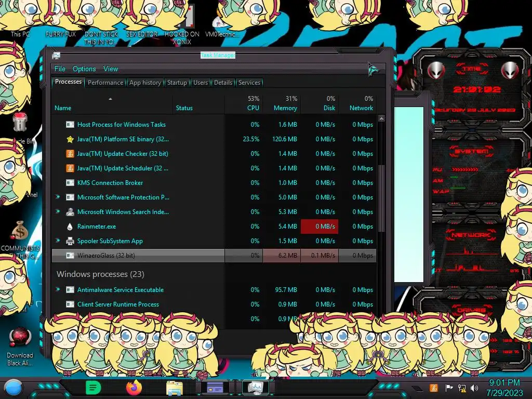Select the WinaeroGlass (32 bit) row
The height and width of the screenshot is (399, 532).
[214, 256]
